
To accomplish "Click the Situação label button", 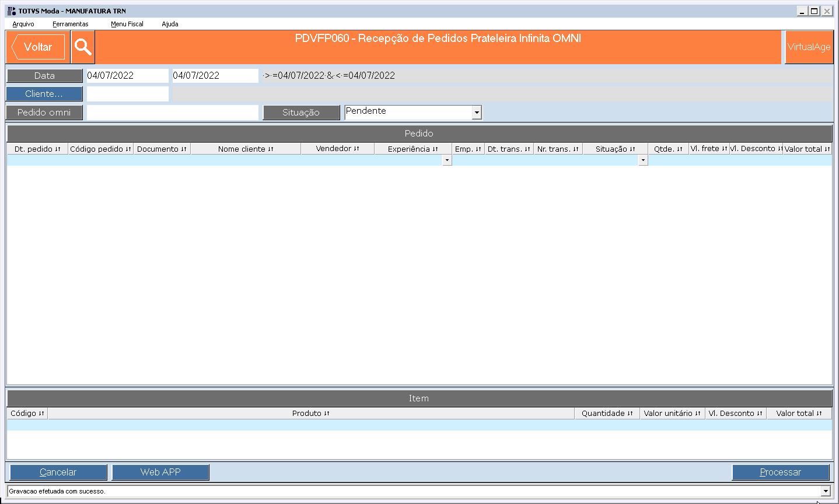I will click(x=301, y=113).
